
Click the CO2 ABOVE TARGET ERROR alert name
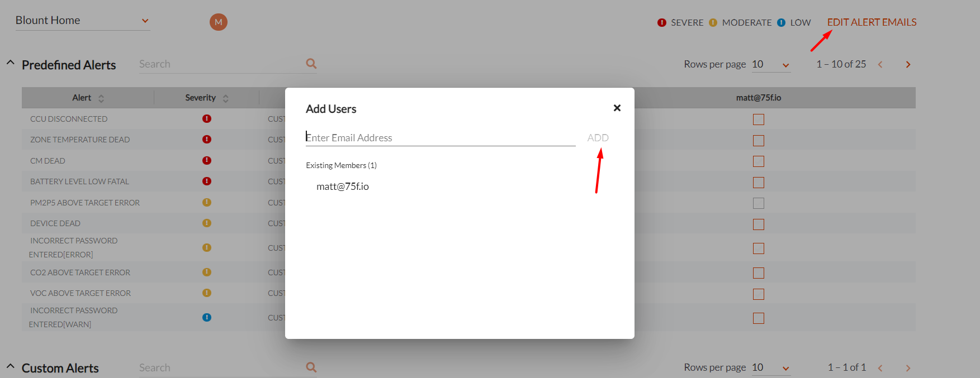[80, 272]
